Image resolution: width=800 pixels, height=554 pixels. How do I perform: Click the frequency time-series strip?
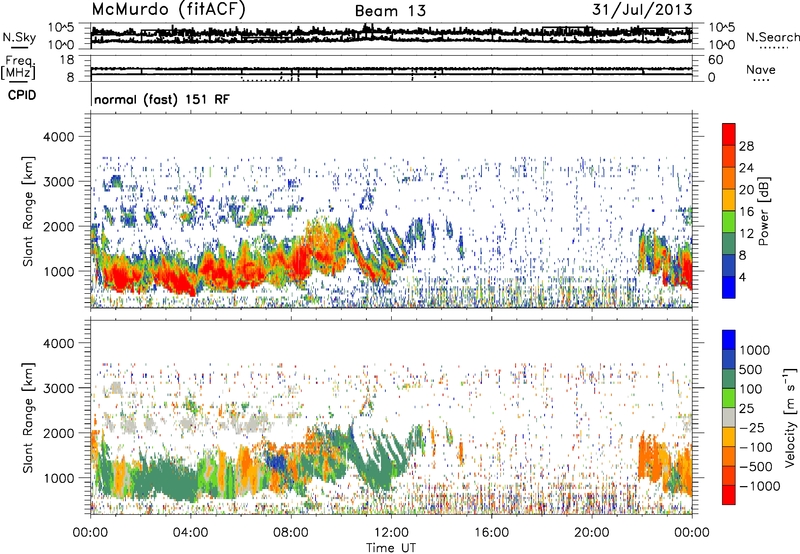click(x=391, y=68)
